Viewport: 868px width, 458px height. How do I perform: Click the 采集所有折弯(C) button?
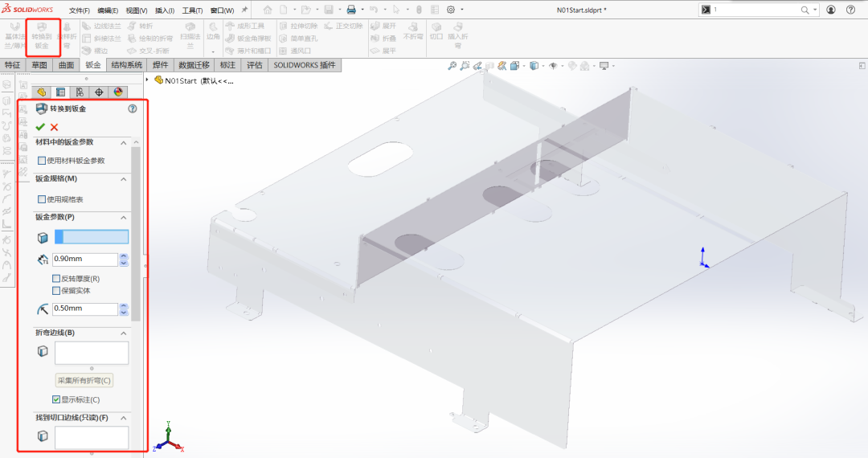[x=84, y=380]
